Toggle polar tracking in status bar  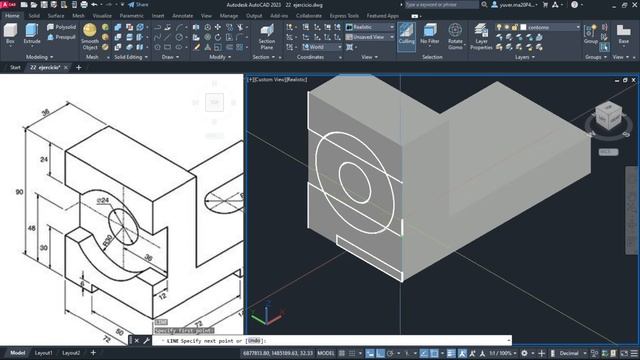(x=390, y=353)
